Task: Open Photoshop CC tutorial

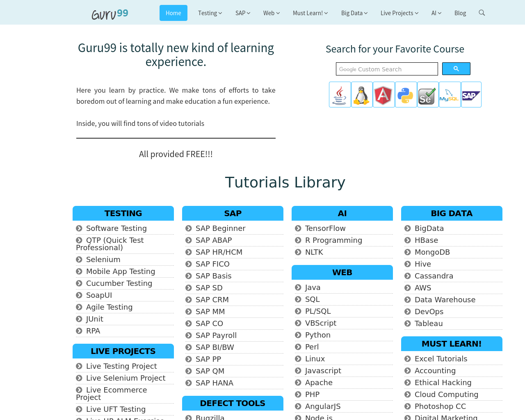Action: pyautogui.click(x=440, y=406)
